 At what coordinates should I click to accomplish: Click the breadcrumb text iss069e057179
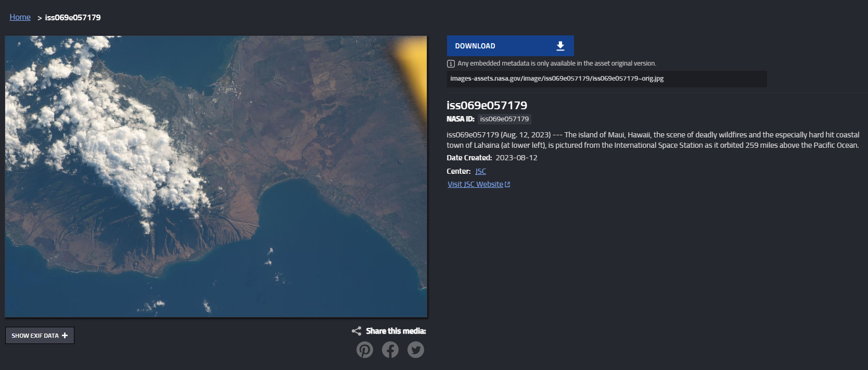click(73, 17)
